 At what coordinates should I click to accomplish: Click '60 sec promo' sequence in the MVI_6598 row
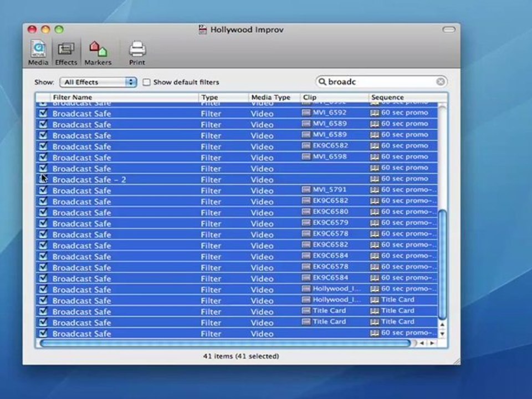(x=405, y=157)
